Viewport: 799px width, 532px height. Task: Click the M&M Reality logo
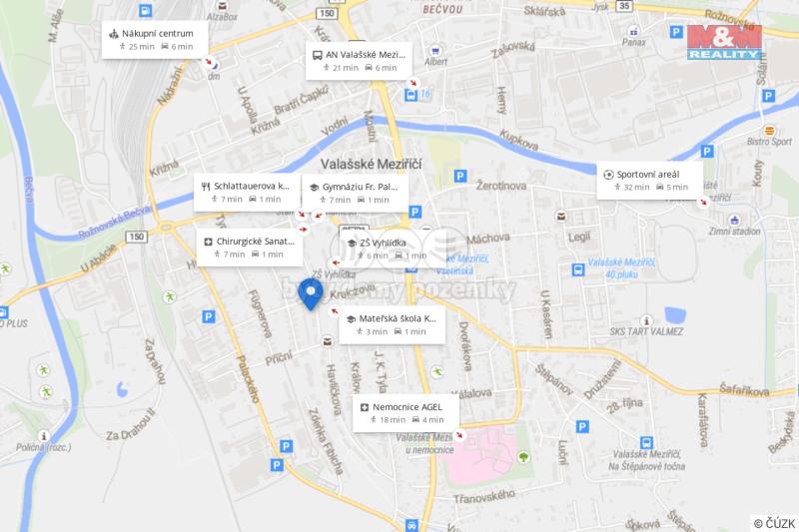pos(724,42)
